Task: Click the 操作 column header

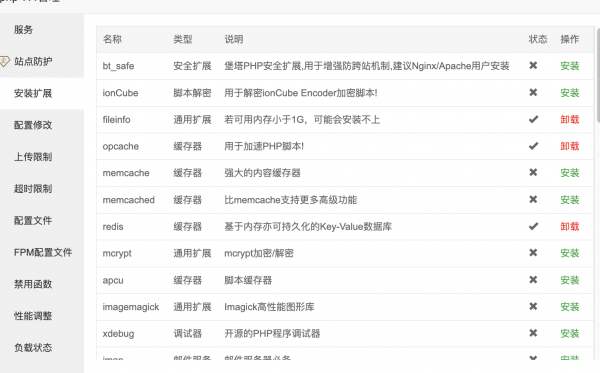Action: (570, 39)
